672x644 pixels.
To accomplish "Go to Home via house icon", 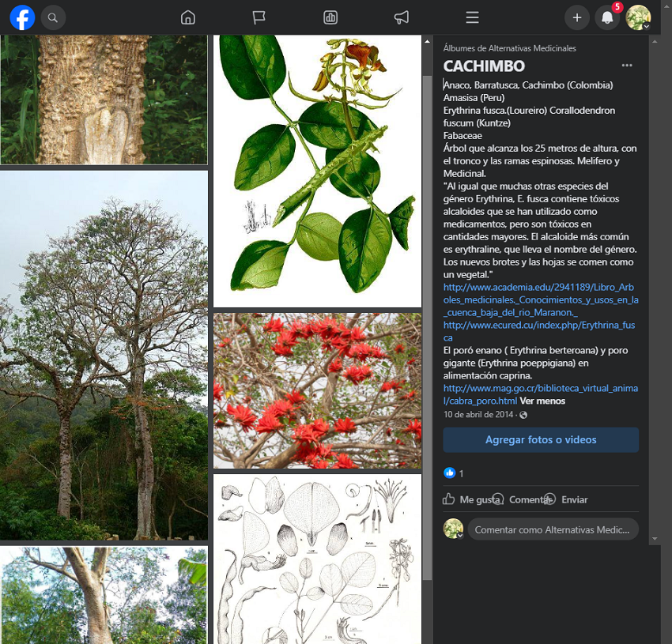I will point(187,17).
